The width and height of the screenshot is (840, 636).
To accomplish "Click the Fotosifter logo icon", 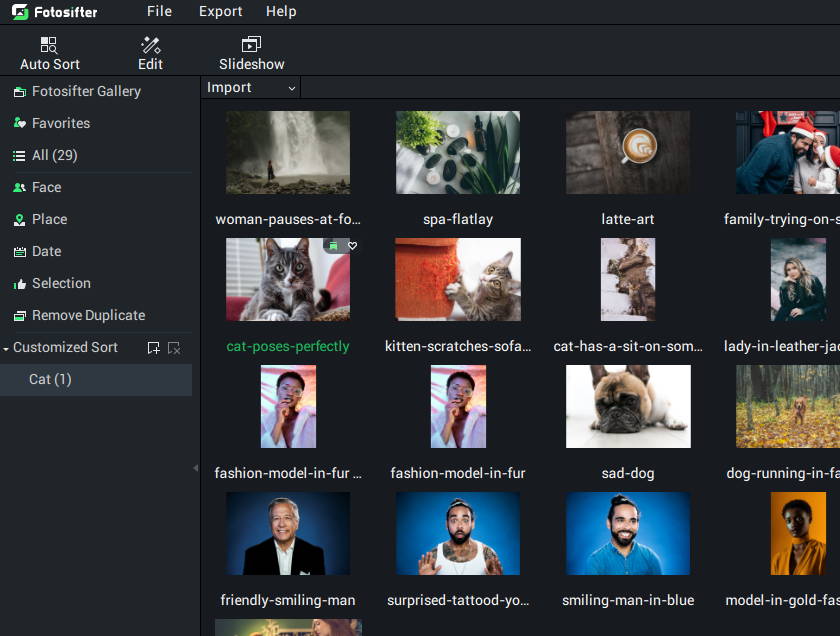I will click(20, 12).
